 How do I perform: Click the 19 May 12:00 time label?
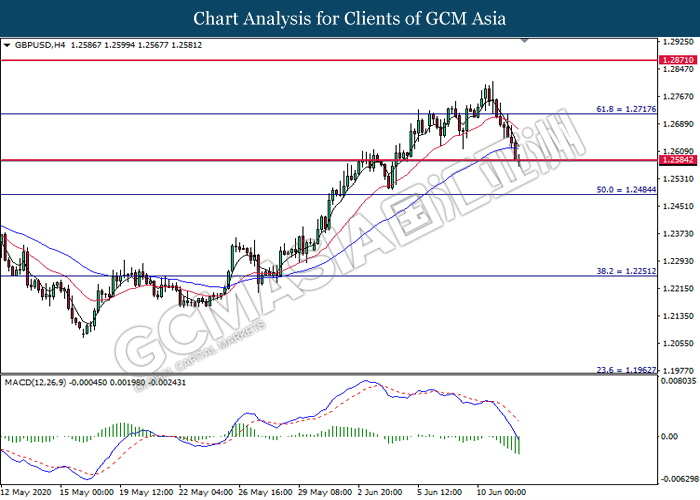point(146,492)
